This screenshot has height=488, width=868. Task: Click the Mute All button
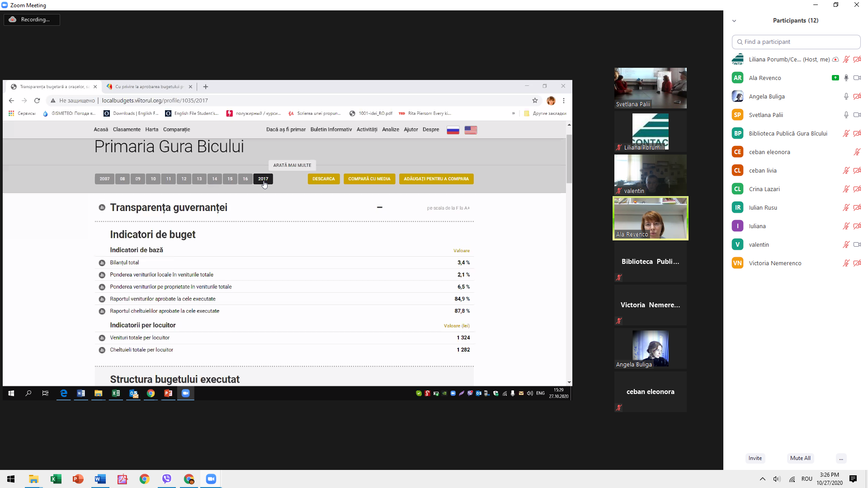tap(800, 458)
